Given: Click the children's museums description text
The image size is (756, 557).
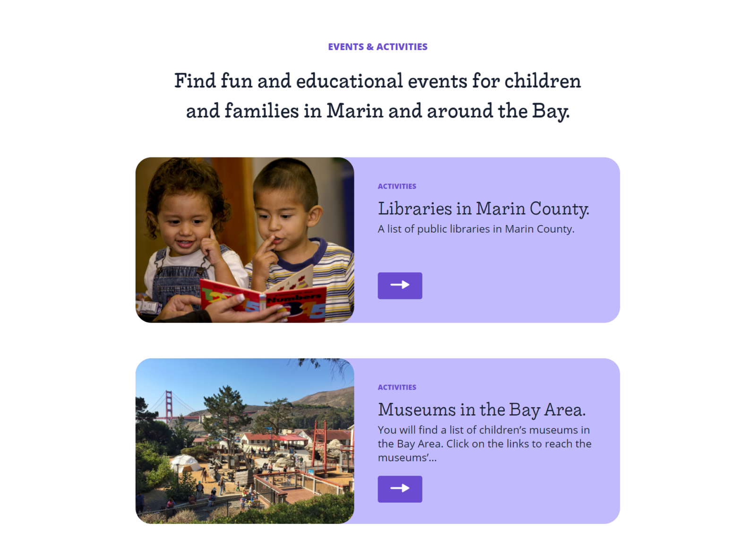Looking at the screenshot, I should click(x=484, y=444).
